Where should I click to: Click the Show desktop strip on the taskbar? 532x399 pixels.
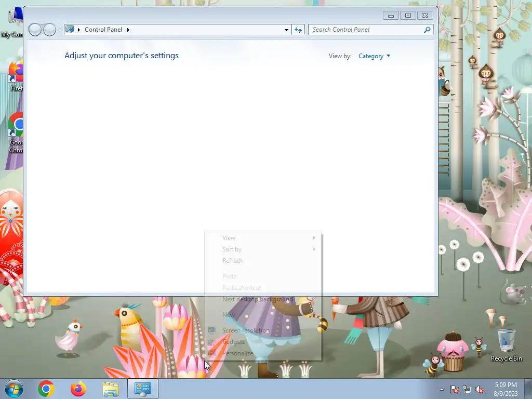point(528,389)
